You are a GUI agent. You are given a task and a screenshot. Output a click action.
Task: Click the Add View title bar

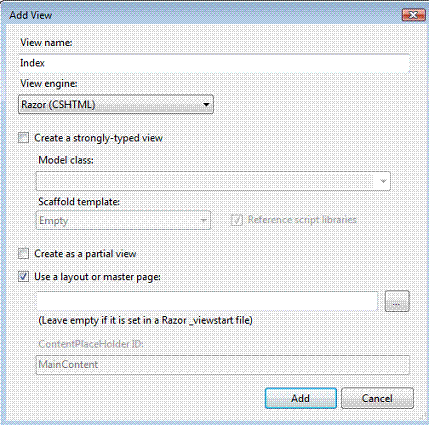click(x=200, y=15)
